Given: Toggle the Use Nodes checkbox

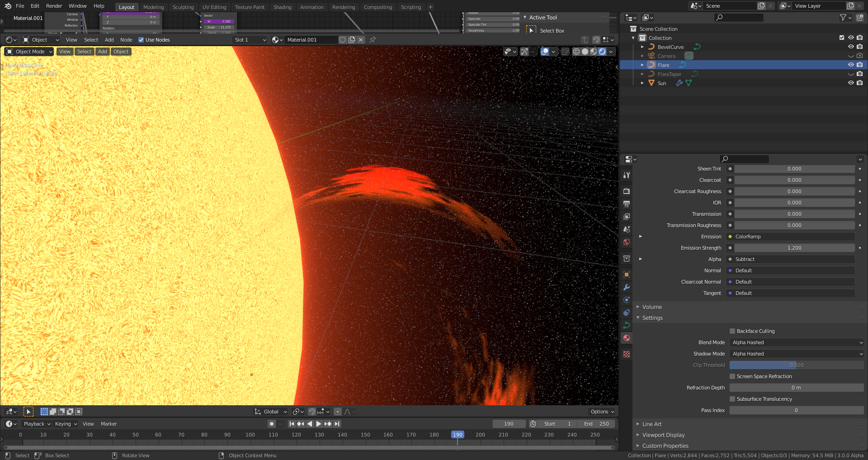Looking at the screenshot, I should [141, 40].
